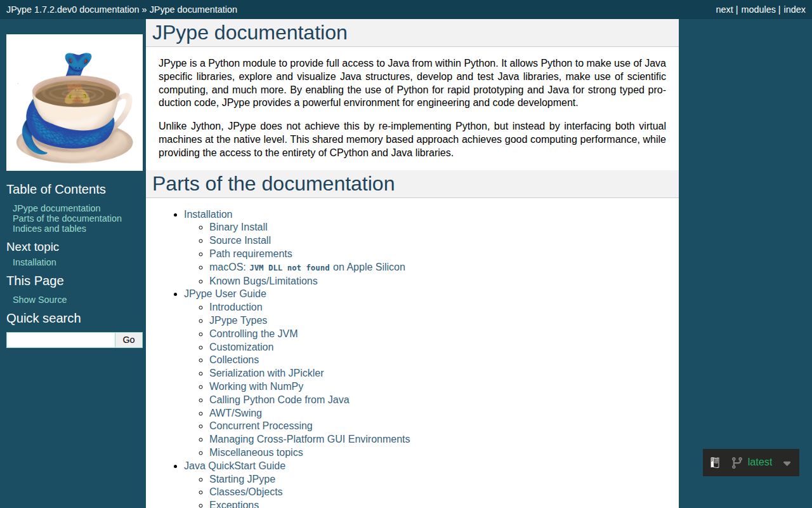Open macOS JVM DLL not found link

point(307,267)
